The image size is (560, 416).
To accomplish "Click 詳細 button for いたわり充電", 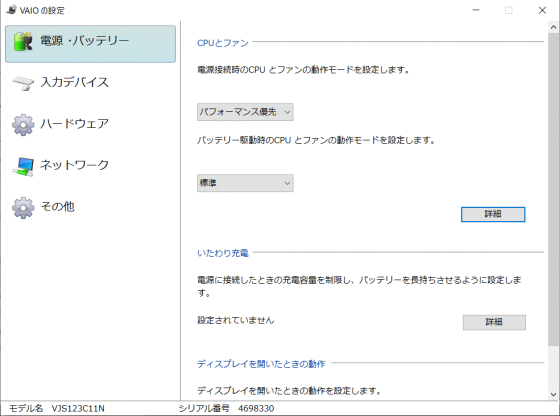I will point(494,322).
